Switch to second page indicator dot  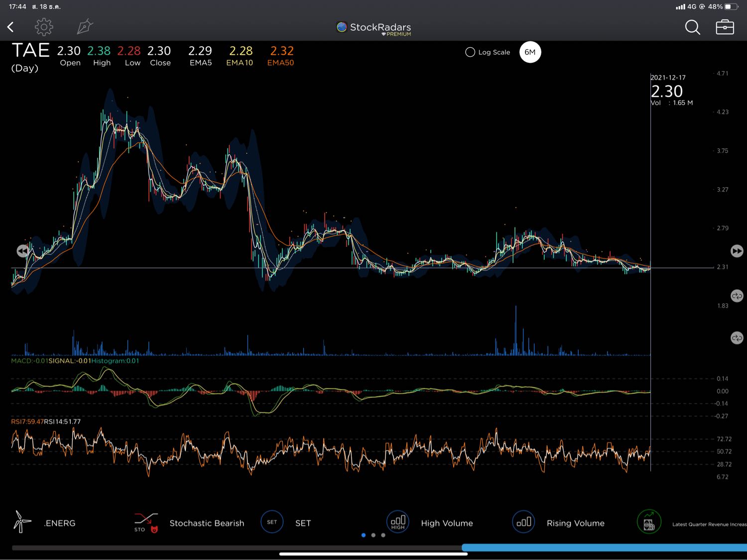tap(373, 535)
